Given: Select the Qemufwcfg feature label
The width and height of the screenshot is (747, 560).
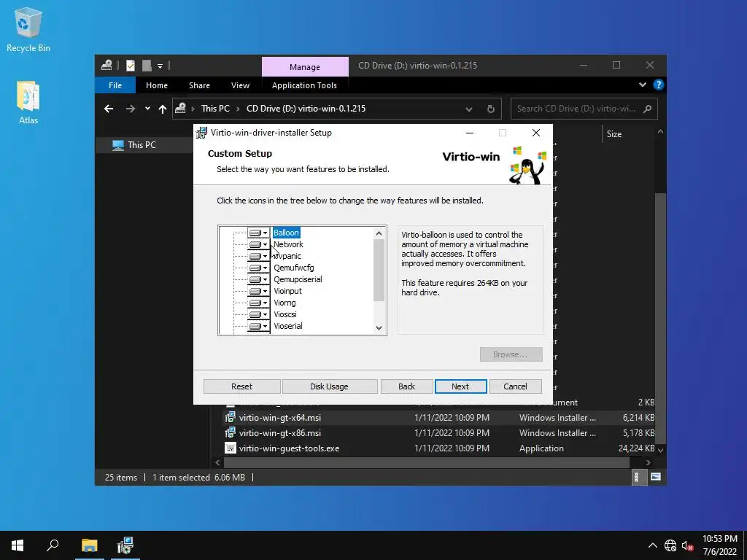Looking at the screenshot, I should pos(293,268).
